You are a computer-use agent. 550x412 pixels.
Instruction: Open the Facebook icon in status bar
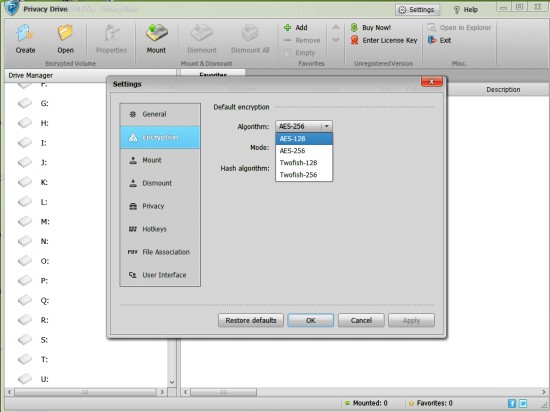[512, 403]
